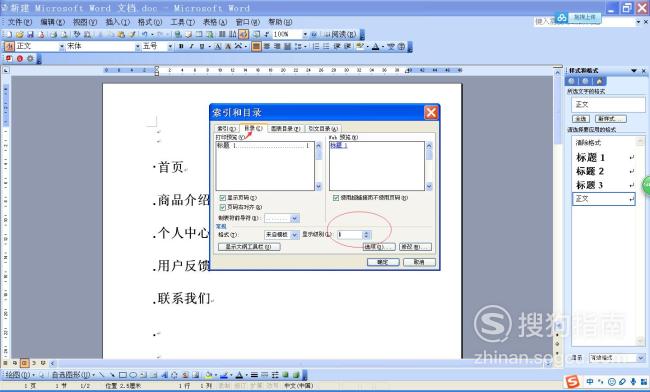Click 清除格式 in styles pane
650x392 pixels.
pos(604,143)
